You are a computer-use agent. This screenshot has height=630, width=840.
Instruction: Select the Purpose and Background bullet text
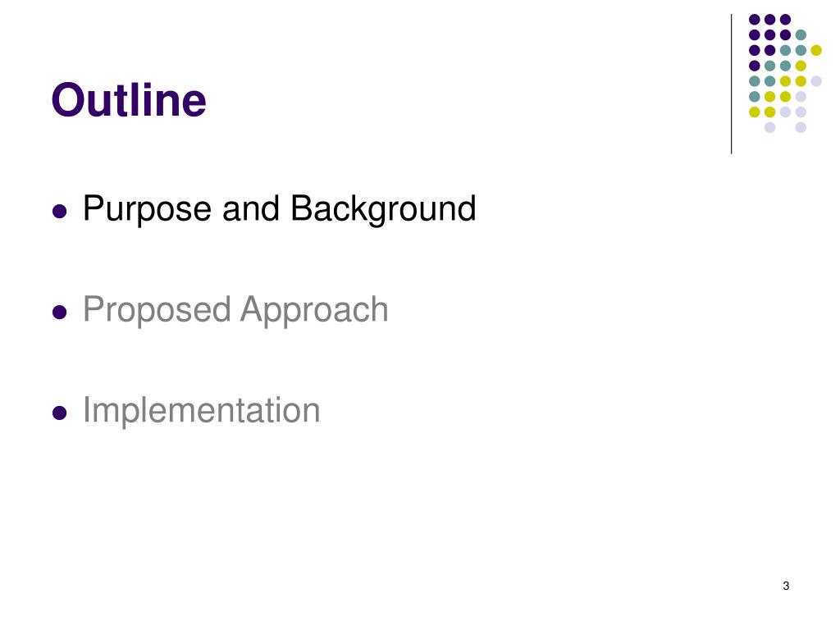pos(279,209)
